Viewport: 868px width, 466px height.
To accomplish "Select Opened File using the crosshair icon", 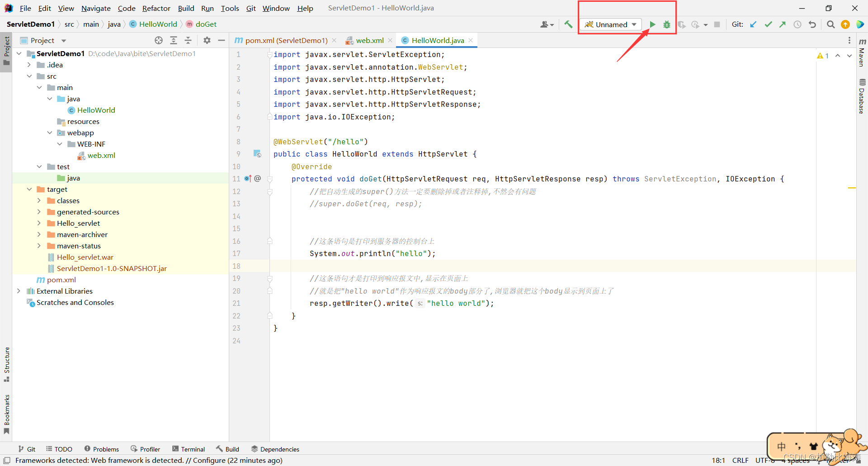I will point(159,40).
